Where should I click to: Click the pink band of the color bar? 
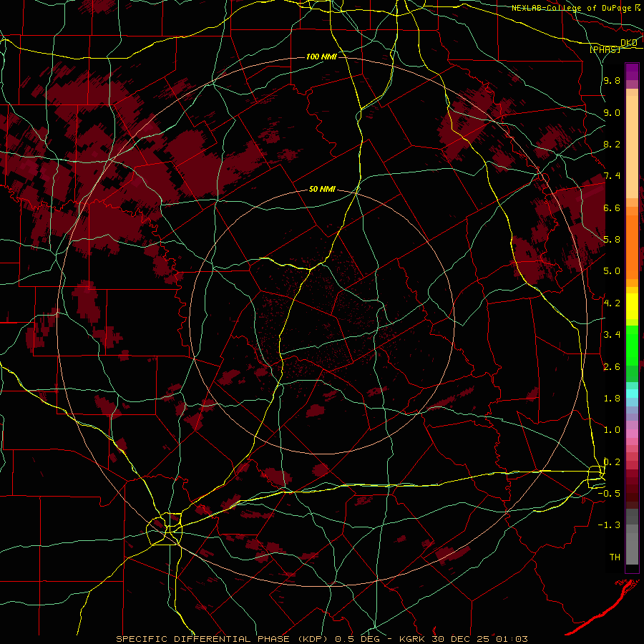(632, 434)
